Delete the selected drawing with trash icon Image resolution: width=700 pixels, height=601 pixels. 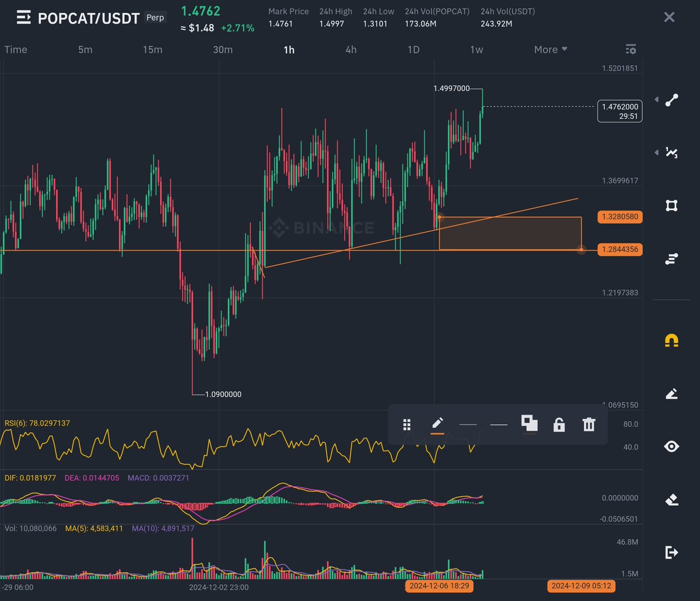(x=589, y=424)
